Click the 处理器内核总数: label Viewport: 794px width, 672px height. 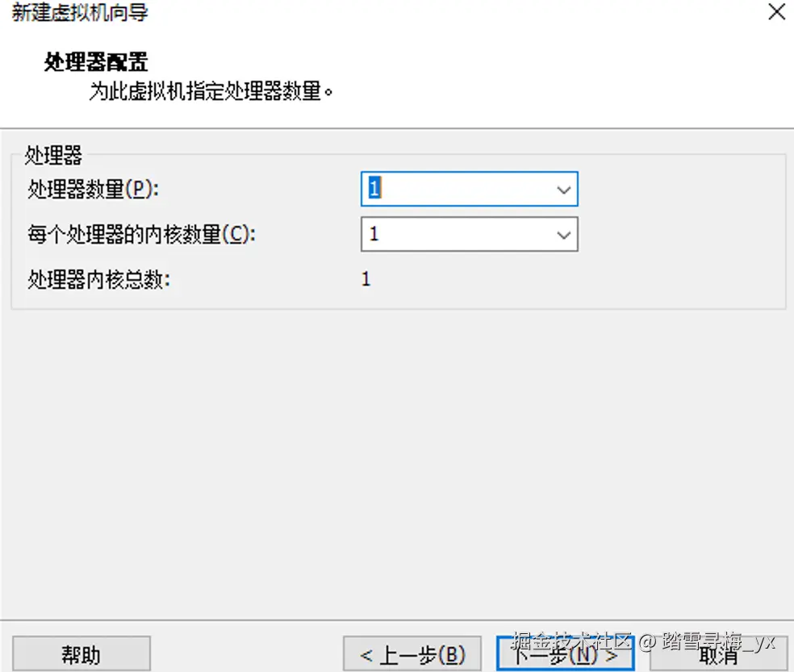pyautogui.click(x=98, y=280)
